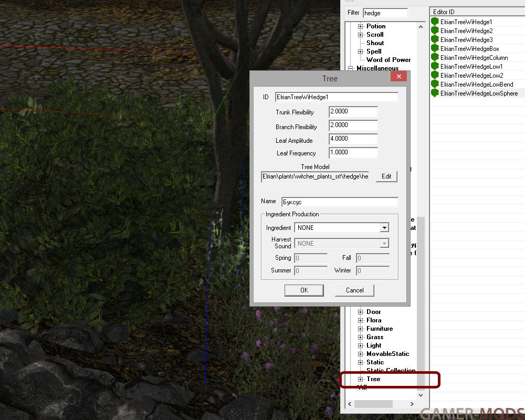Click the Leaf Frequency value field
The height and width of the screenshot is (420, 525).
pyautogui.click(x=353, y=153)
